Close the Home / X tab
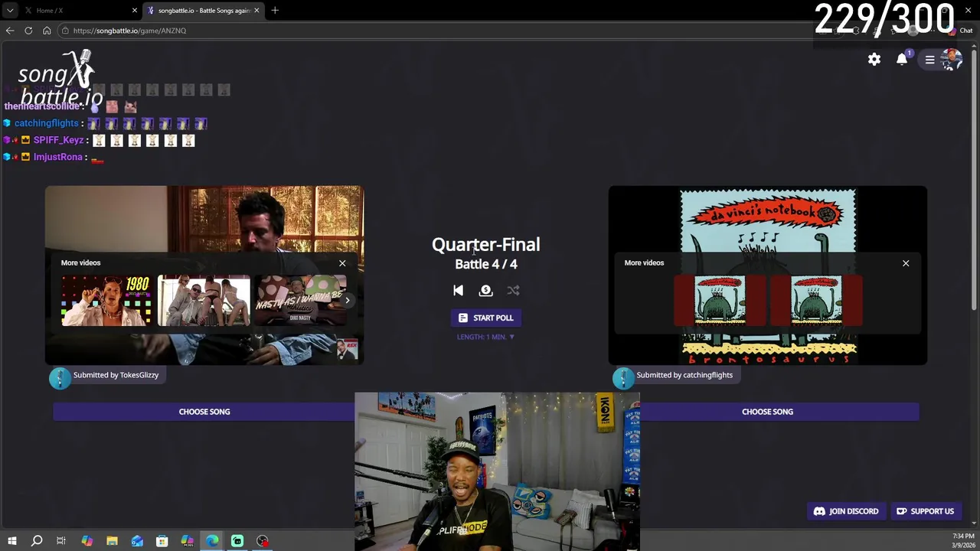Viewport: 980px width, 551px height. click(x=134, y=11)
